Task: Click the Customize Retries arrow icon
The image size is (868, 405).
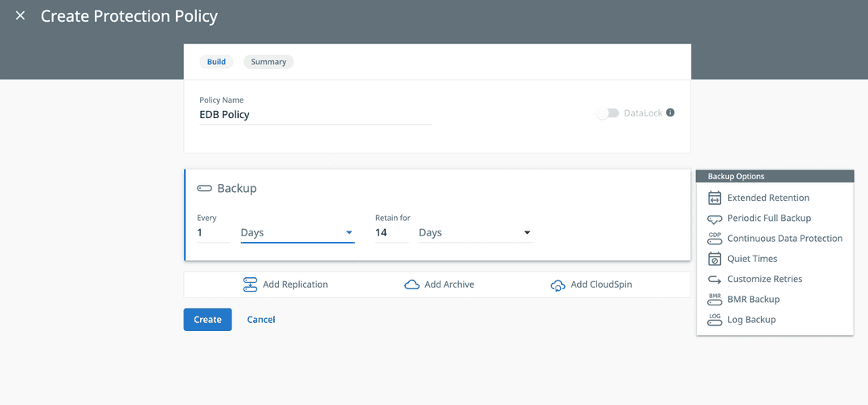Action: [x=714, y=280]
